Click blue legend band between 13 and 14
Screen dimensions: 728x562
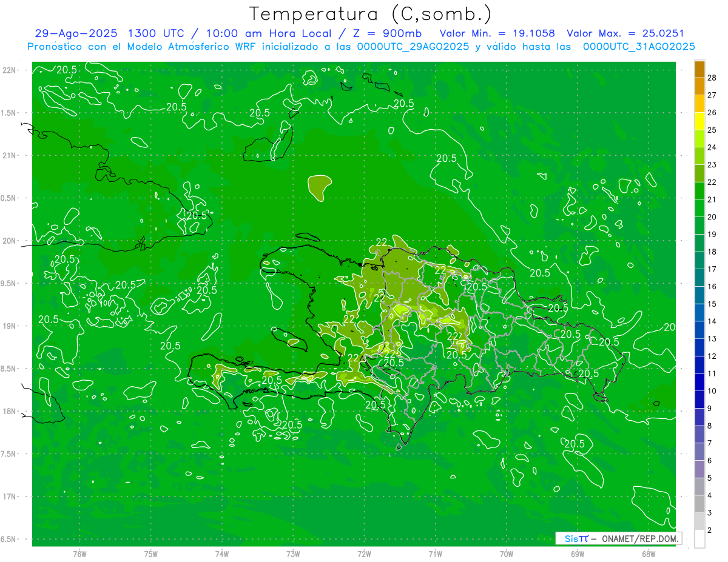click(x=699, y=330)
